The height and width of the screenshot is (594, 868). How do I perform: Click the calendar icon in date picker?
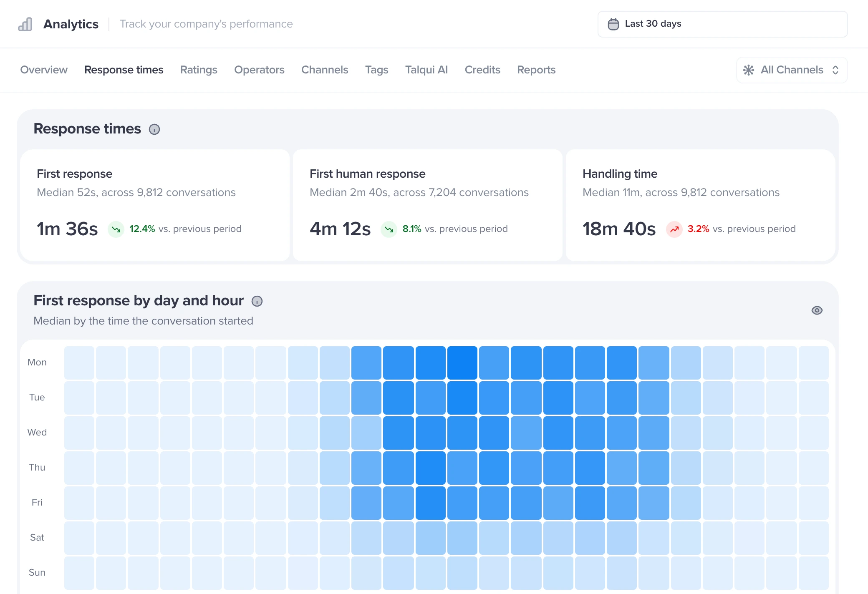pyautogui.click(x=613, y=24)
